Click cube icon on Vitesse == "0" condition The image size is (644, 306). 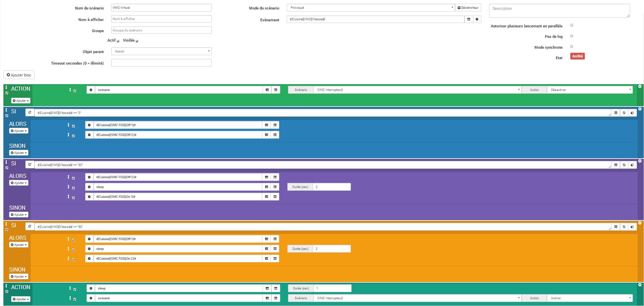(633, 113)
